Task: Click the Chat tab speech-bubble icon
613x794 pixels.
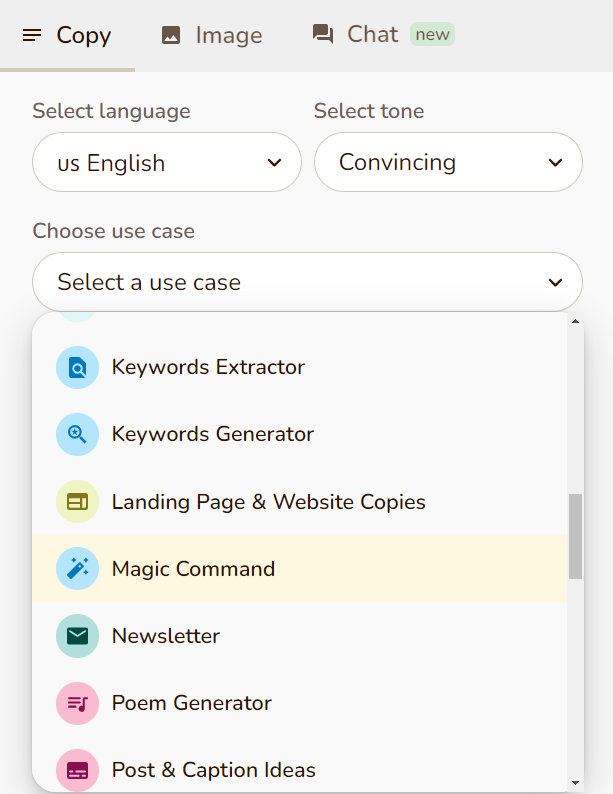Action: pos(323,35)
